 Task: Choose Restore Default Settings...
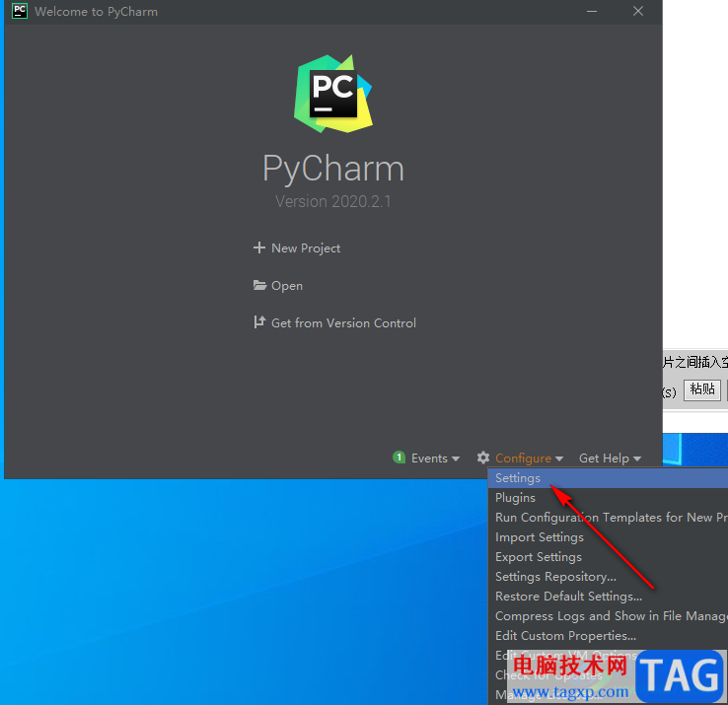pyautogui.click(x=608, y=597)
